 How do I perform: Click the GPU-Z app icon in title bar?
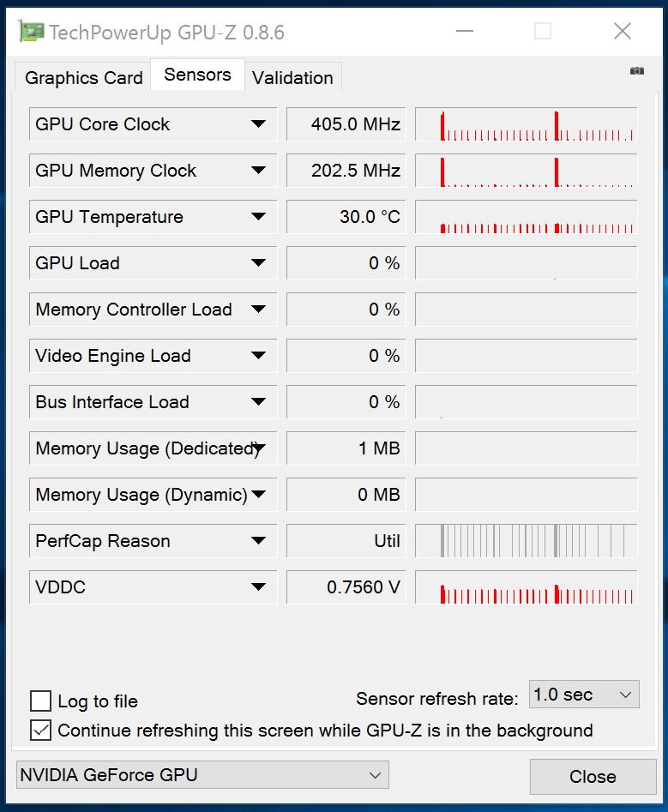click(31, 32)
